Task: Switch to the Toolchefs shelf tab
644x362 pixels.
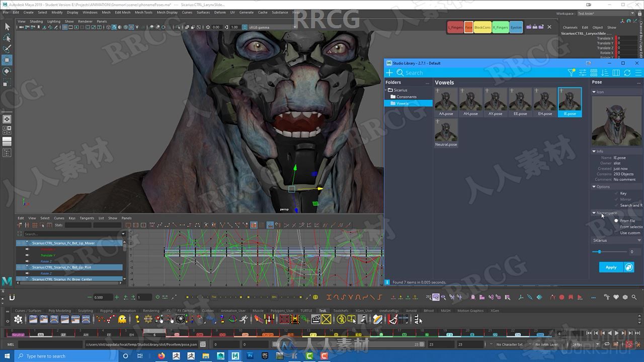Action: point(341,311)
